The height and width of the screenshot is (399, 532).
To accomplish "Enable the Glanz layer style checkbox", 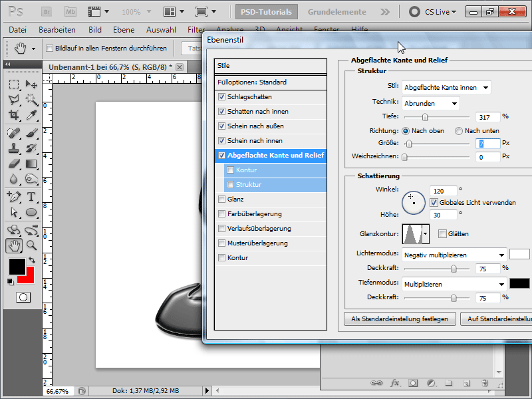I will 222,199.
